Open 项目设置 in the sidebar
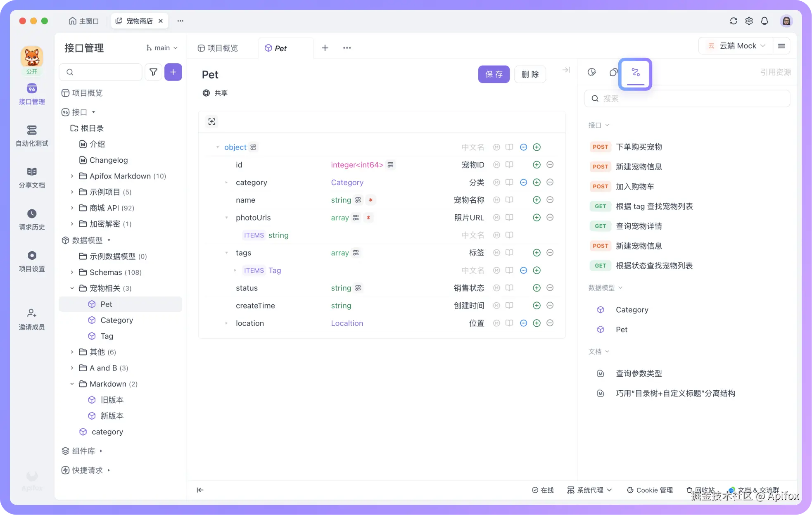The image size is (812, 515). pos(32,261)
